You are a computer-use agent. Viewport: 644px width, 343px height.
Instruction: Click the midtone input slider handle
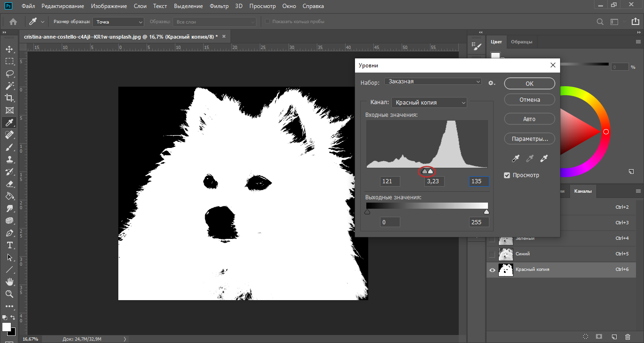(x=425, y=171)
